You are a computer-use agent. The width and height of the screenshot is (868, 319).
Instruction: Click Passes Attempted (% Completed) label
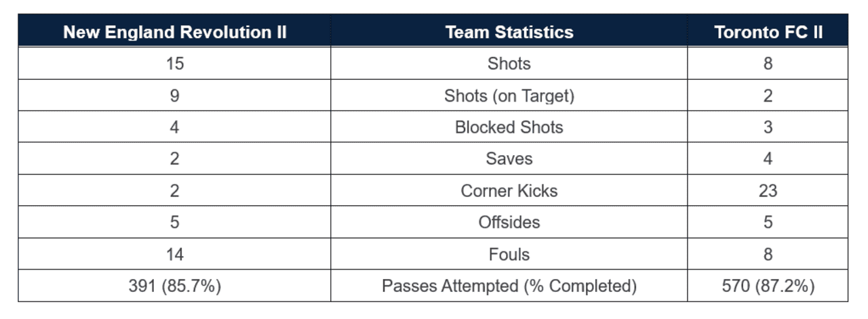click(509, 286)
